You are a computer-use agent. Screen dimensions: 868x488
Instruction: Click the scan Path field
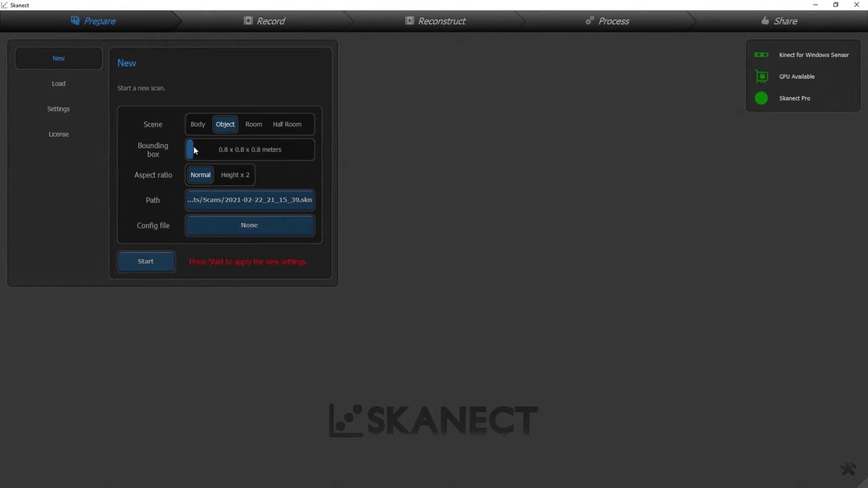(250, 200)
